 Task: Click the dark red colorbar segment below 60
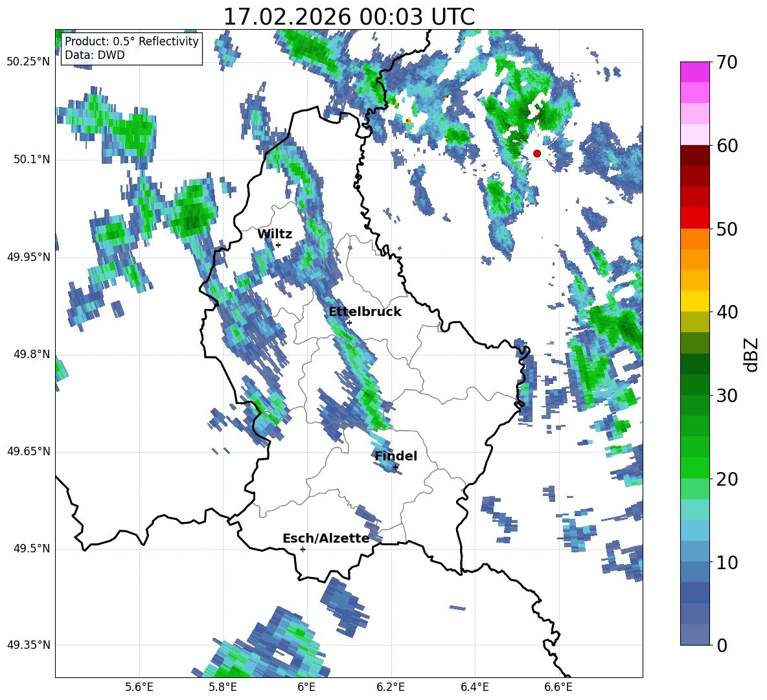(694, 155)
